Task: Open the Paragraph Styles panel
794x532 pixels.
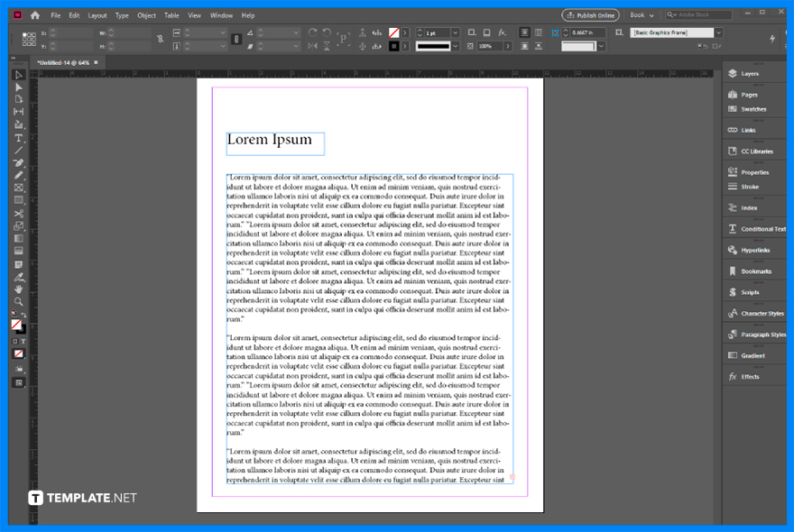Action: (x=757, y=334)
